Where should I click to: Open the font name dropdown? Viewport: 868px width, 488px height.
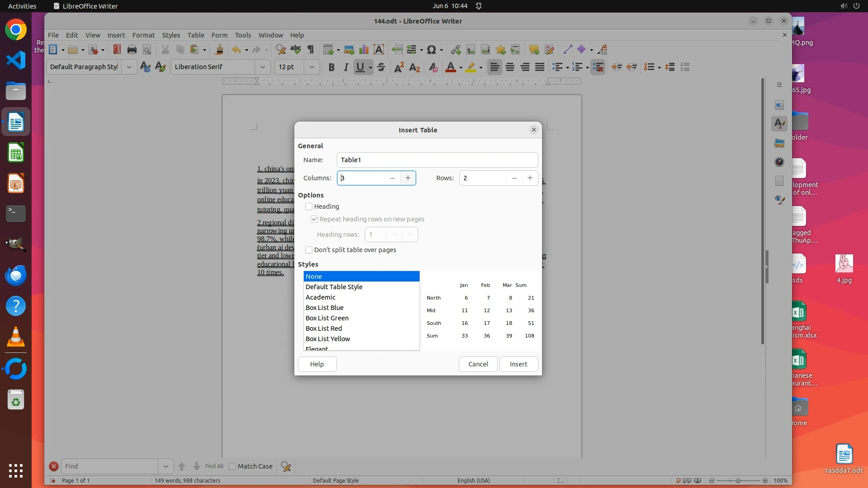click(262, 67)
